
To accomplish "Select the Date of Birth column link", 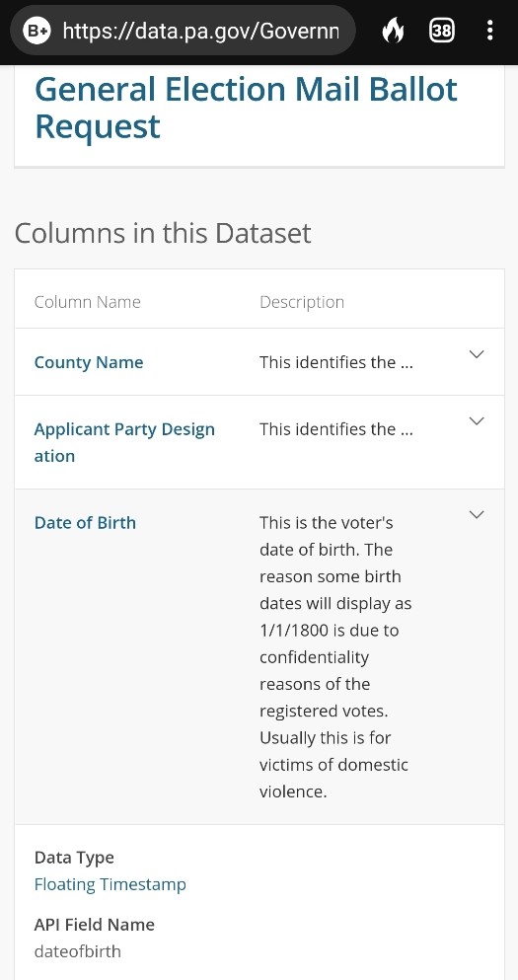I will [x=85, y=522].
